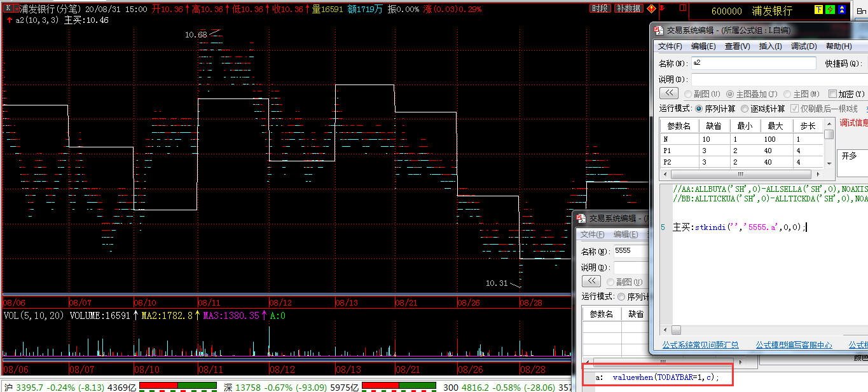Open the K-line period dropdown arrow

coord(16,9)
